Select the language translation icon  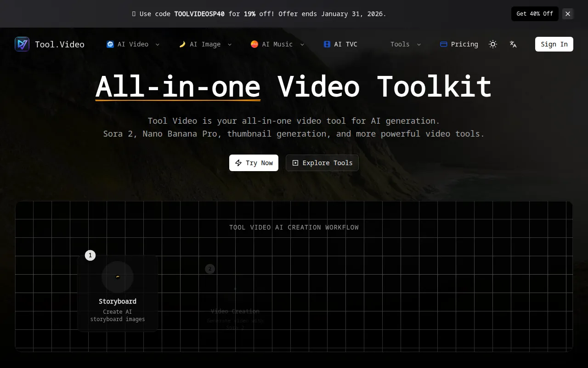(x=513, y=44)
